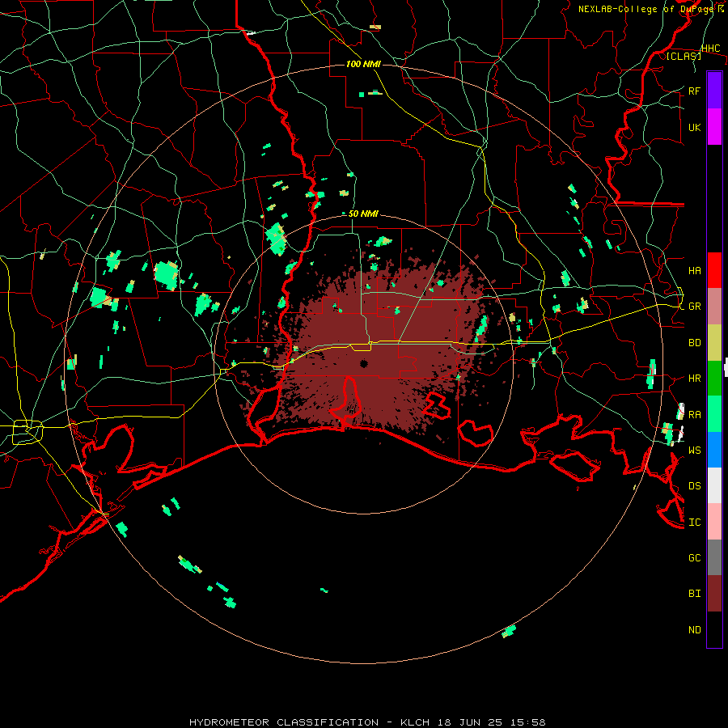Viewport: 728px width, 728px height.
Task: Click the HR legend label
Action: pyautogui.click(x=695, y=379)
